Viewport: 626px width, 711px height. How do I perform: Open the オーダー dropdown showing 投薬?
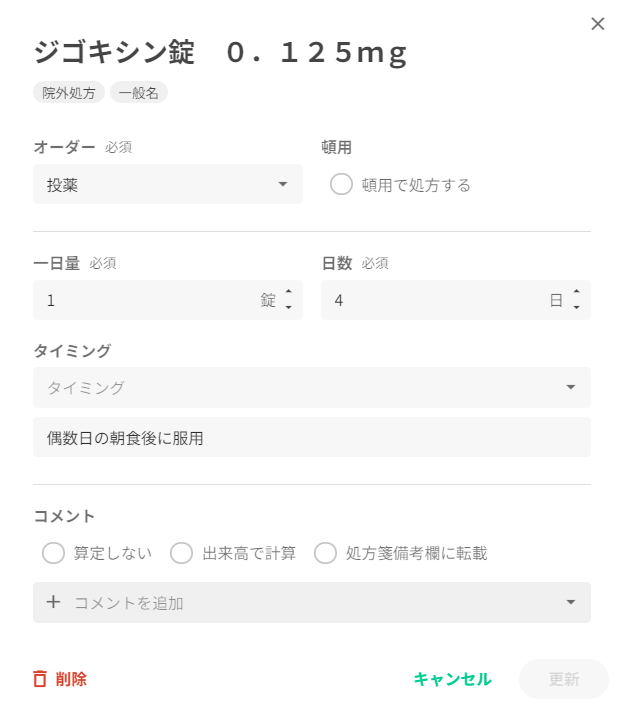click(x=168, y=185)
